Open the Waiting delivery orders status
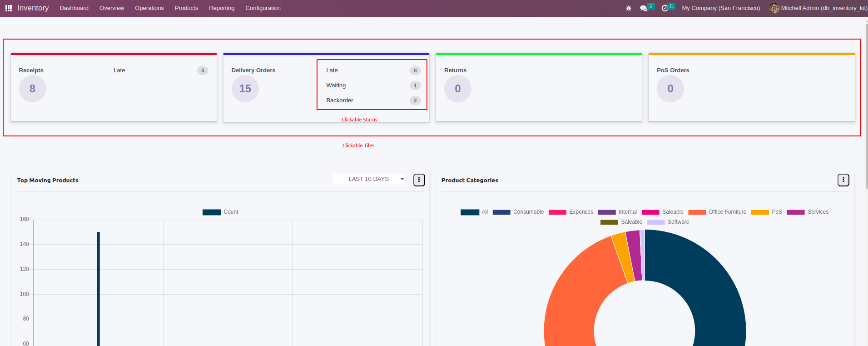 coord(373,85)
